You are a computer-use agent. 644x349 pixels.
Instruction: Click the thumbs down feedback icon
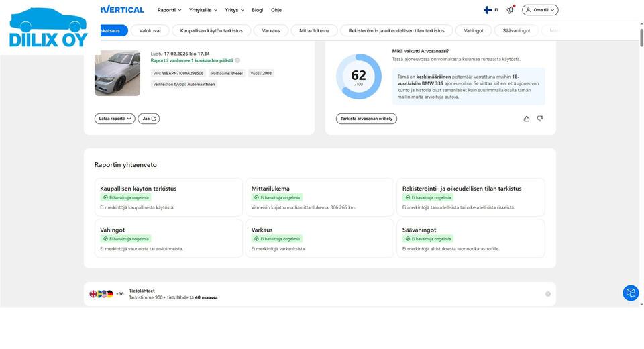pyautogui.click(x=540, y=119)
